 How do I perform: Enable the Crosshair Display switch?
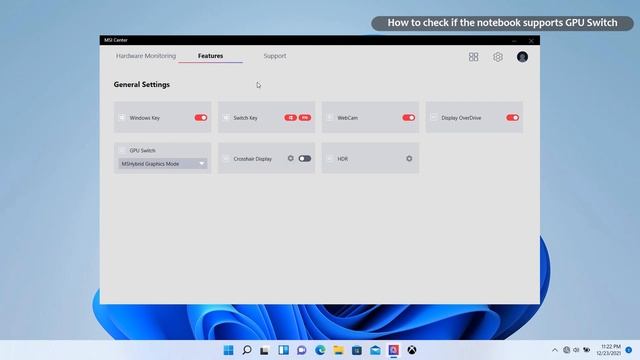click(x=304, y=158)
